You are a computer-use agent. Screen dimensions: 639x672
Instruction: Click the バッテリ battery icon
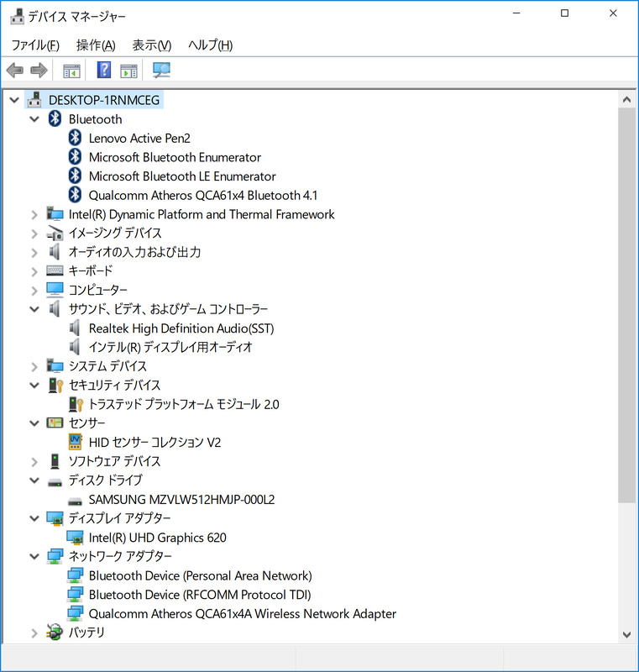click(55, 633)
